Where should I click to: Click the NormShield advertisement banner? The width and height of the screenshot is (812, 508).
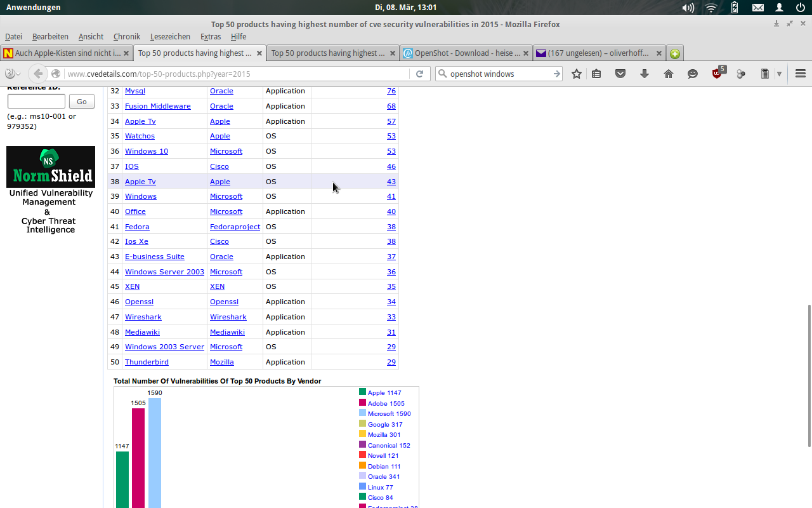[51, 190]
